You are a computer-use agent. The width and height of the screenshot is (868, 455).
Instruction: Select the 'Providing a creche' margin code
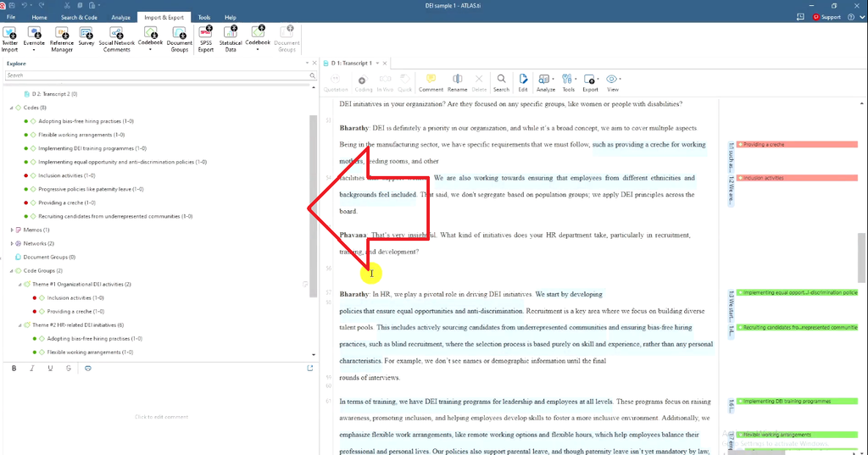coord(797,145)
